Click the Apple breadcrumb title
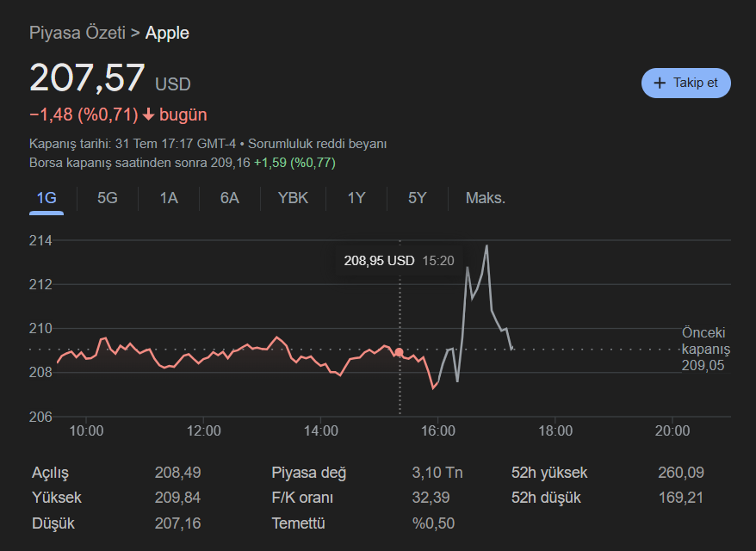Viewport: 756px width, 551px height. (x=167, y=33)
